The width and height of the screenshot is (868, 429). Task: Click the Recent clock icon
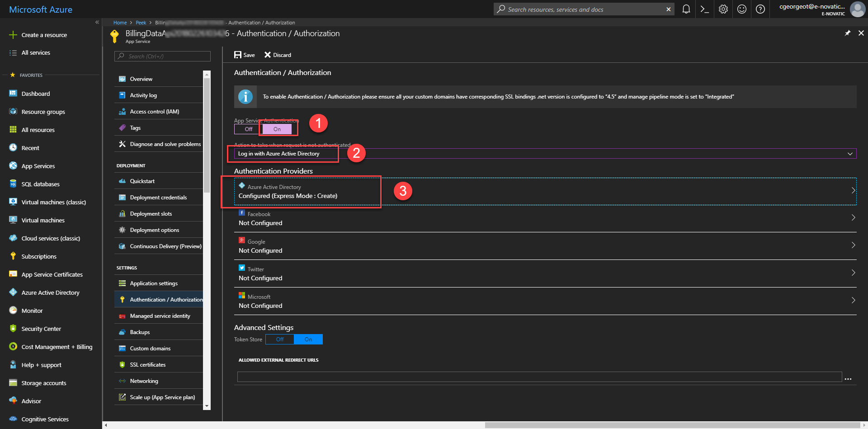[x=13, y=147]
